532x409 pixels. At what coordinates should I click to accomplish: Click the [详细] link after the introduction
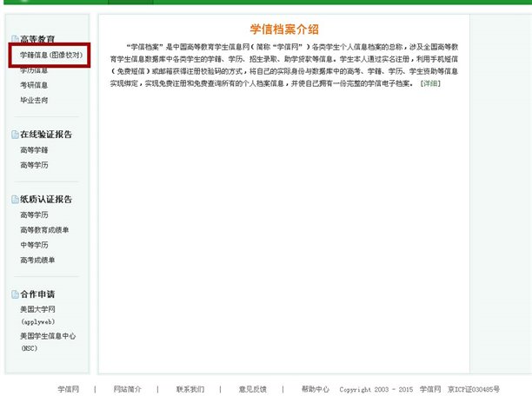pyautogui.click(x=430, y=83)
